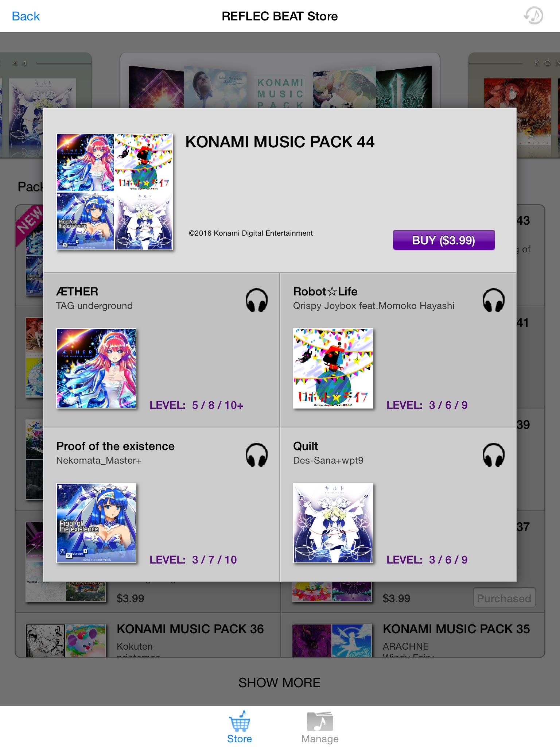Buy KONAMI MUSIC PACK 44 for $3.99
The image size is (560, 747).
point(444,240)
